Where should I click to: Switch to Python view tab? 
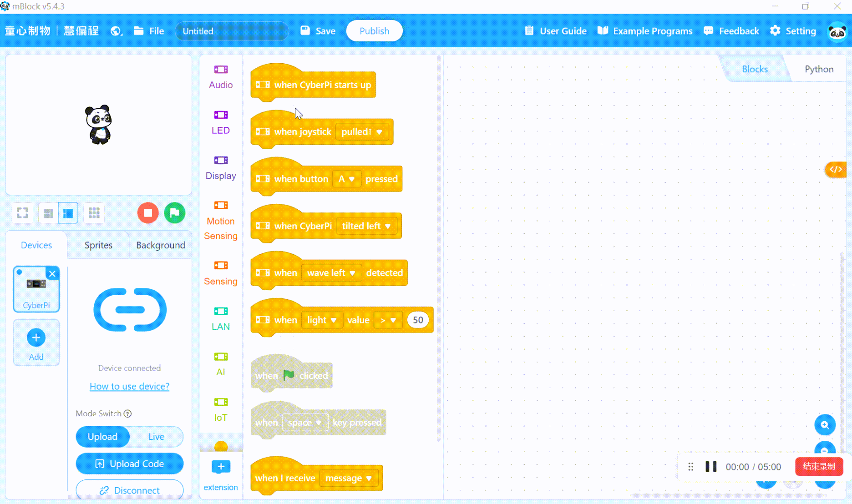819,69
